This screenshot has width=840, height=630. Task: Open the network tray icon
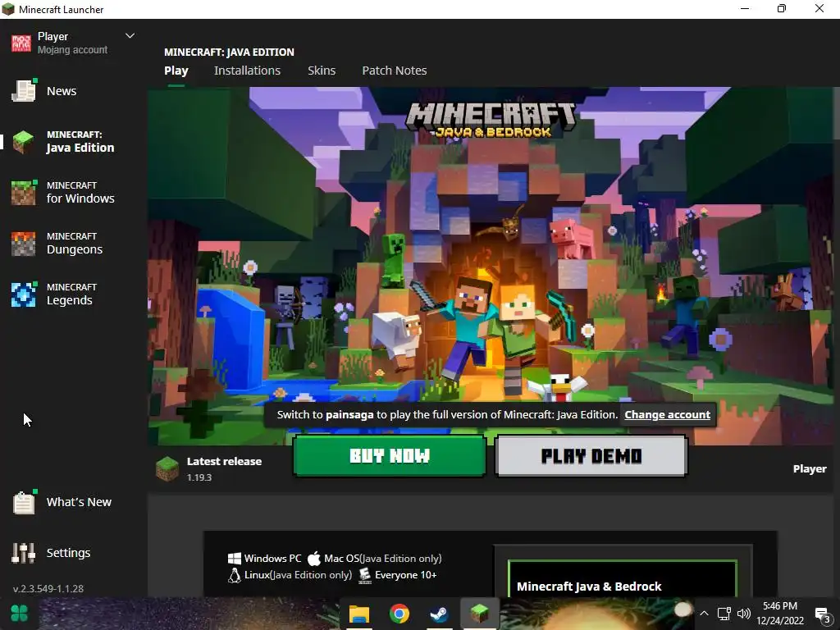pos(724,614)
